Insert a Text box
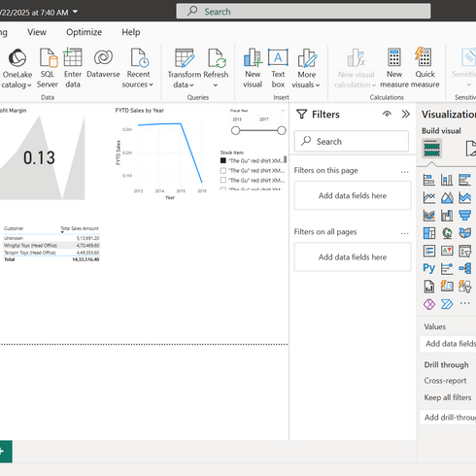 click(x=278, y=68)
